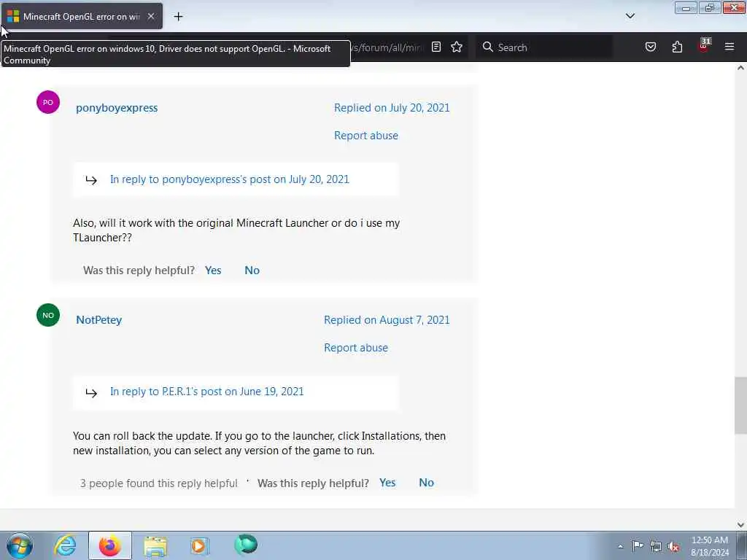Open Action Center flag icon

(x=638, y=545)
